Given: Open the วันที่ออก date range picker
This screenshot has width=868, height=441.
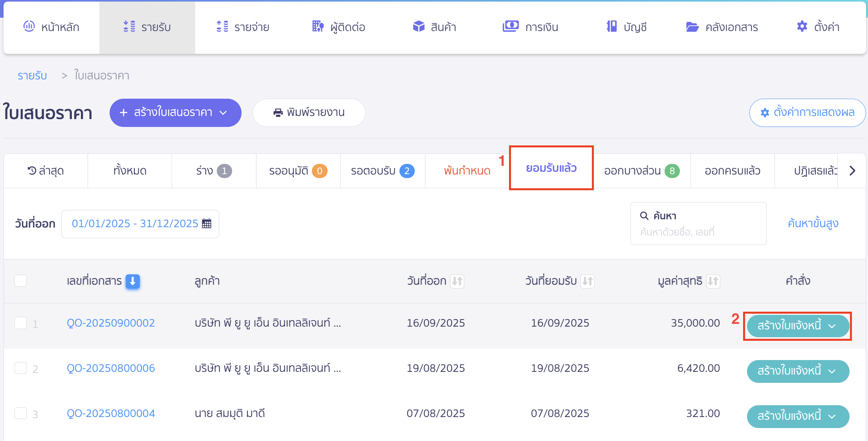Looking at the screenshot, I should 140,224.
